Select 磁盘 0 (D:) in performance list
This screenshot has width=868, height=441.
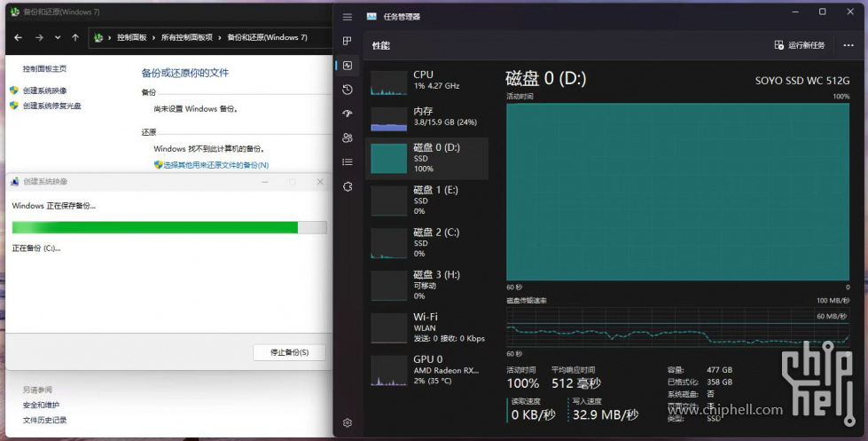(426, 159)
